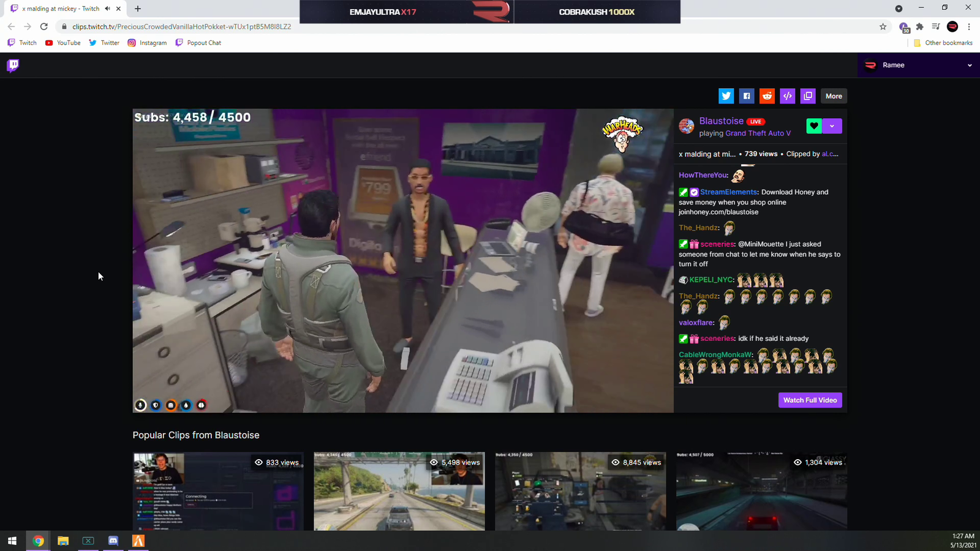Click the valoxflare username in chat

click(x=696, y=323)
